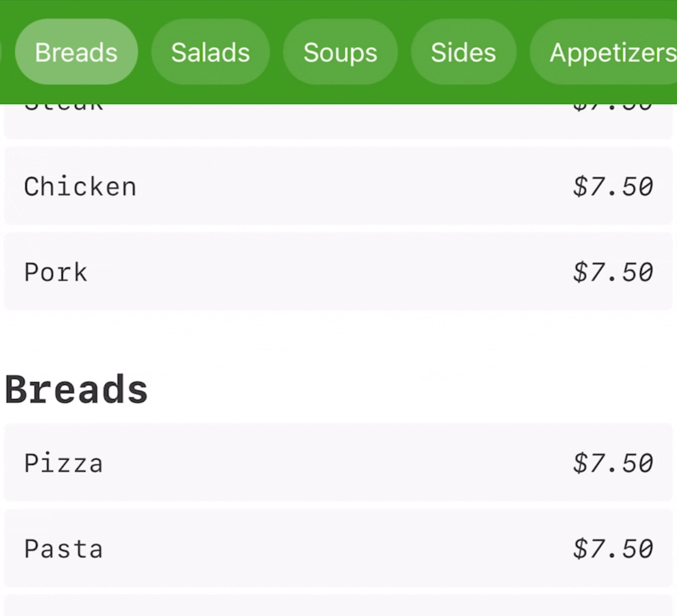Click the $7.50 price beside Pasta

point(613,548)
